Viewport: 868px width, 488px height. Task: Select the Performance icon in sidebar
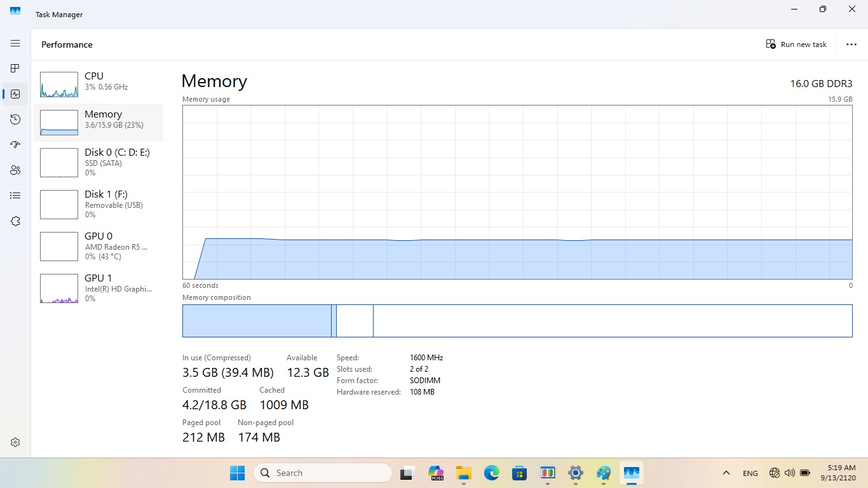[x=15, y=94]
